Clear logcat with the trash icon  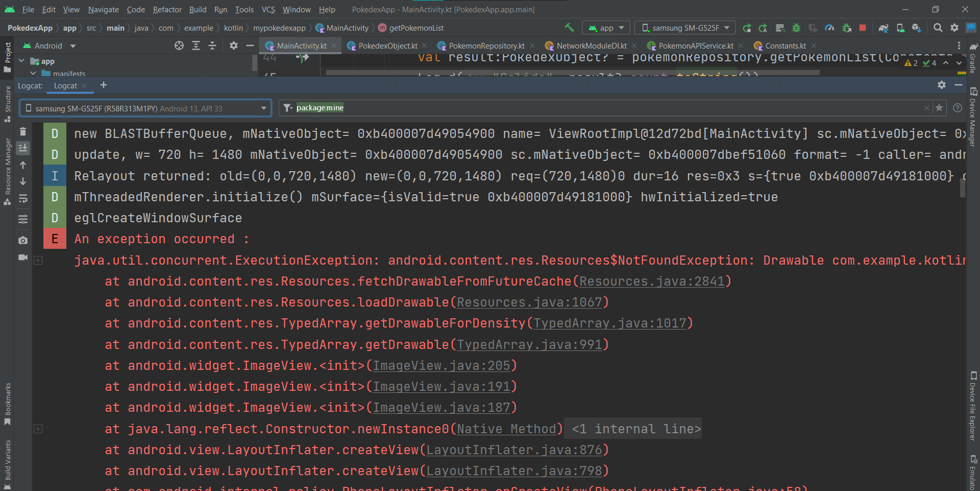(23, 132)
